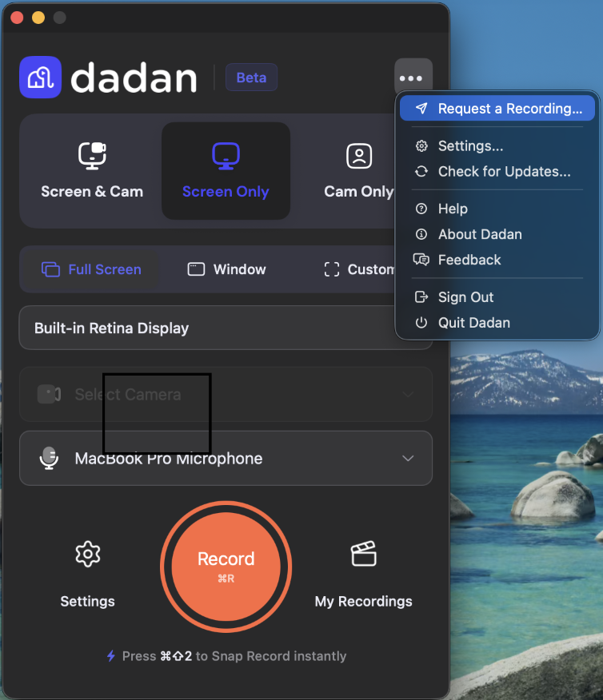Click the microphone icon beside MacBook Pro Microphone
Image resolution: width=603 pixels, height=700 pixels.
point(49,458)
